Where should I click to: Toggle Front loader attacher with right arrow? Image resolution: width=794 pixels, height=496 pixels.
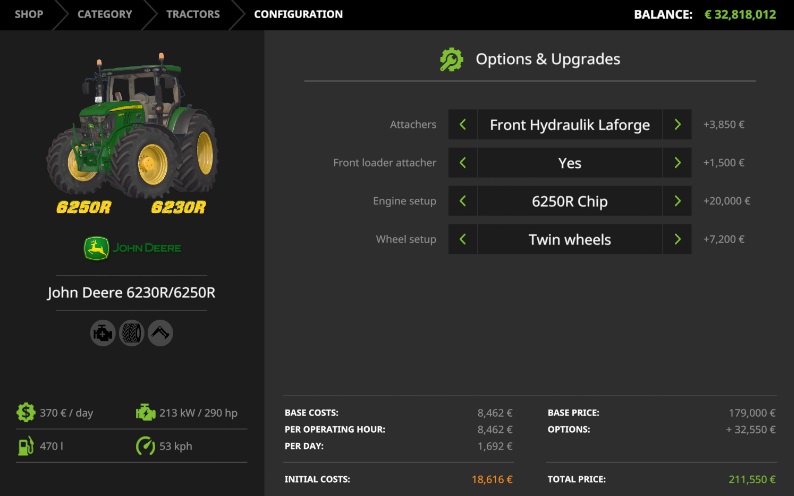pos(677,163)
